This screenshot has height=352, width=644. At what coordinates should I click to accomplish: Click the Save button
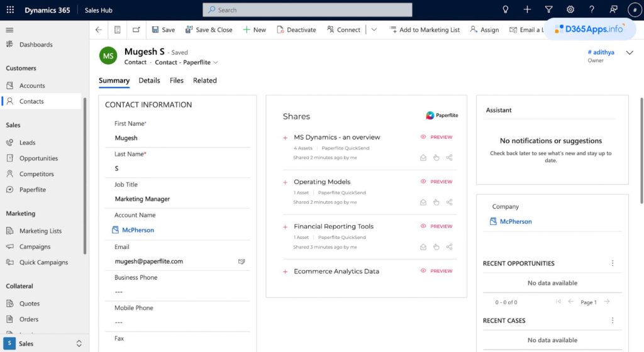163,30
